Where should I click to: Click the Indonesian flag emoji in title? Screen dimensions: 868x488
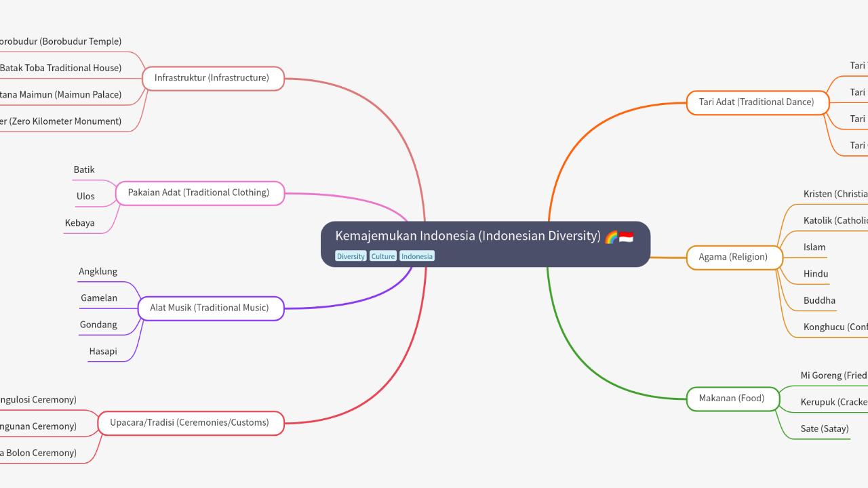pyautogui.click(x=626, y=237)
